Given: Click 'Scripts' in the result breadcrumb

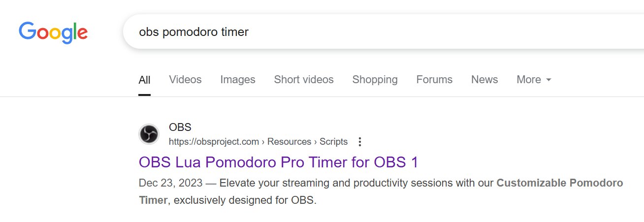Looking at the screenshot, I should 333,142.
